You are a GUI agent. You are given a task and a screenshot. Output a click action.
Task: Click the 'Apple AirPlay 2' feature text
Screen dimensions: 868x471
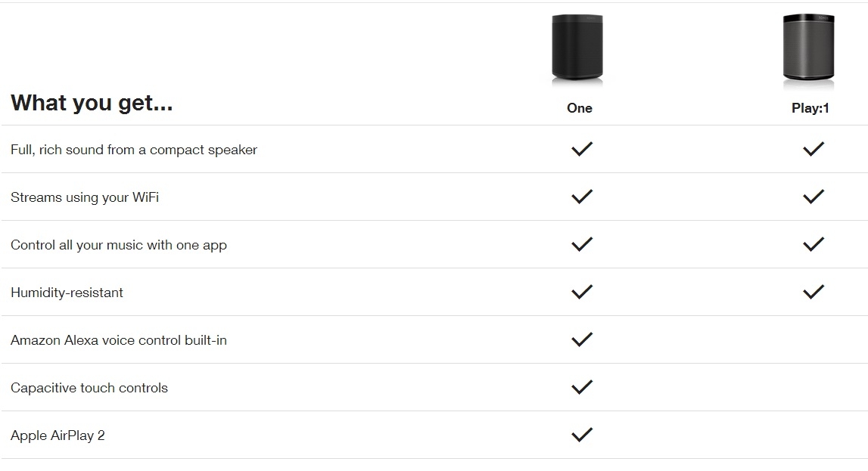tap(58, 435)
